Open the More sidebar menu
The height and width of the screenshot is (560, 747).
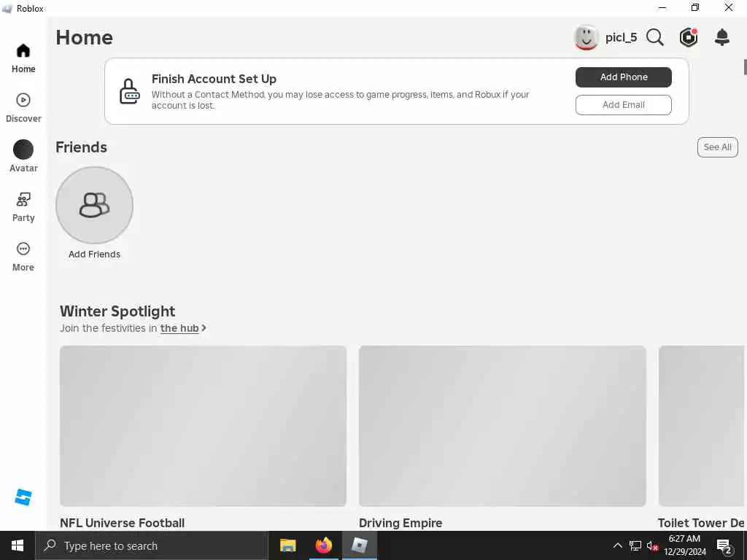23,257
